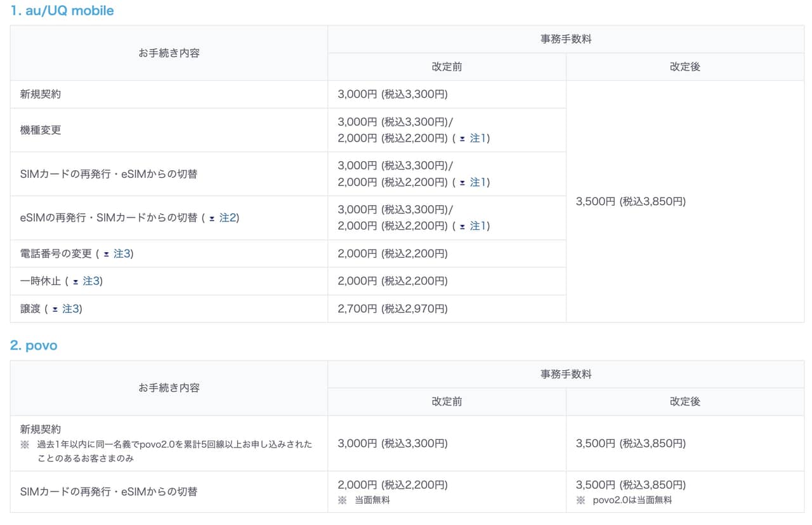Click 改定後 header in au/UQ mobile table
The height and width of the screenshot is (525, 812).
click(x=685, y=67)
